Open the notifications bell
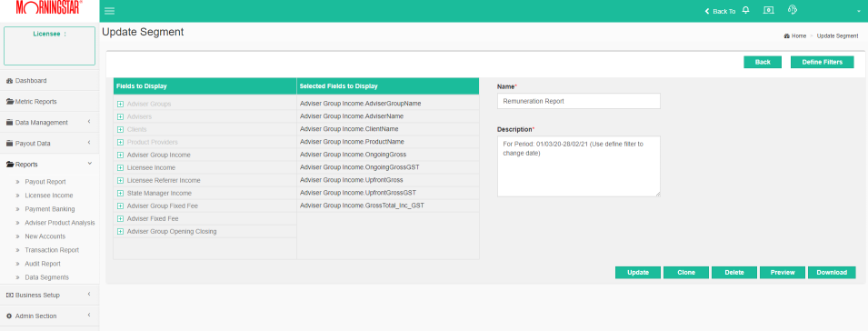Viewport: 868px width, 331px height. click(x=745, y=10)
